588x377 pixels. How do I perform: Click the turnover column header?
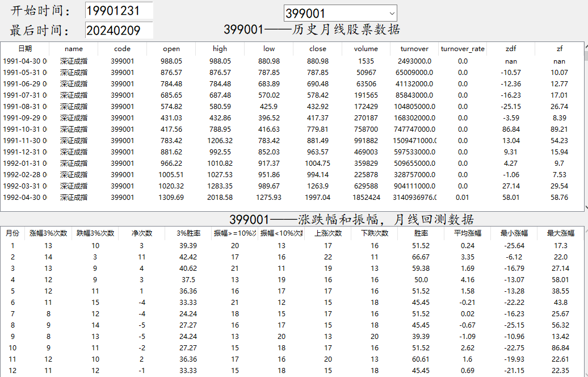414,49
